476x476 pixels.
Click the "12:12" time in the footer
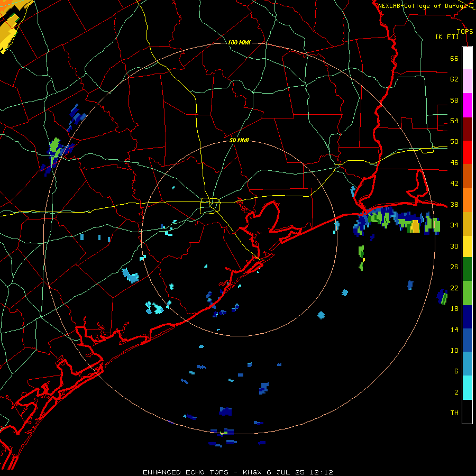pyautogui.click(x=322, y=472)
